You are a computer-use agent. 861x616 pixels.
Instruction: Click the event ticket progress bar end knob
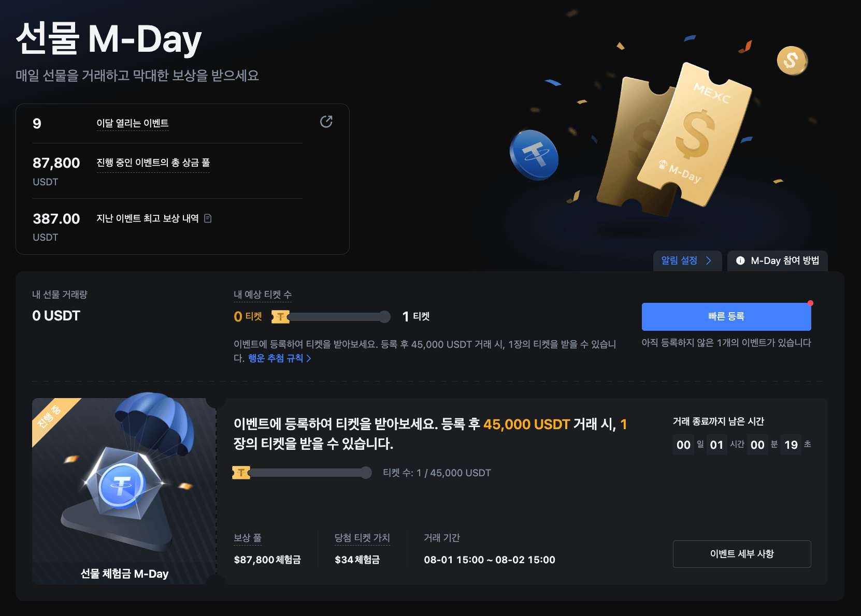[x=366, y=473]
